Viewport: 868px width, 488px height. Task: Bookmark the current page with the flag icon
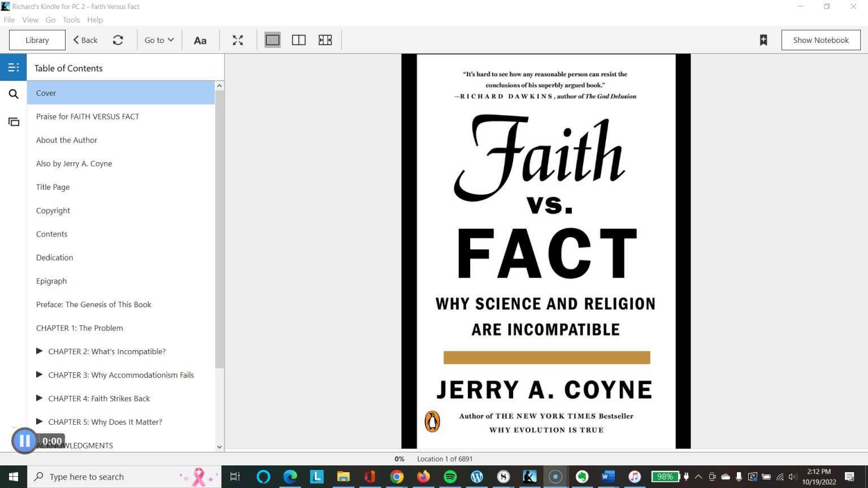763,40
